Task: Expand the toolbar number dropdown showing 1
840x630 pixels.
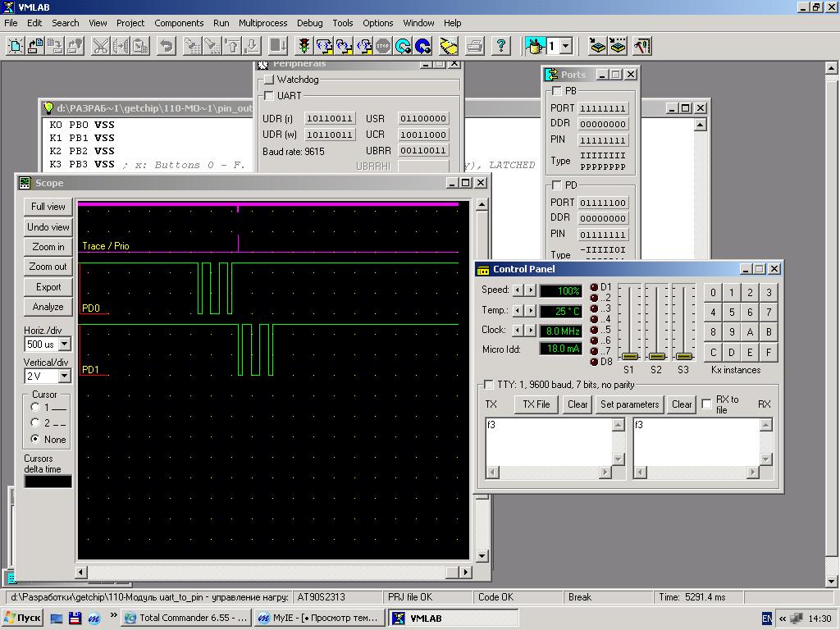Action: pyautogui.click(x=566, y=46)
